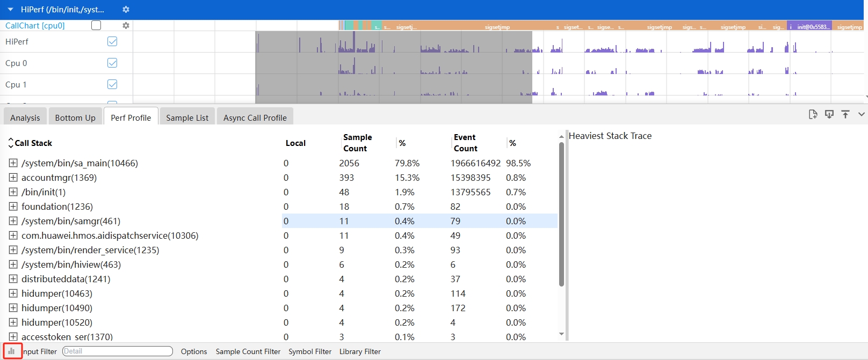Uncheck the HiPerf row checkbox
The height and width of the screenshot is (360, 868).
tap(112, 41)
